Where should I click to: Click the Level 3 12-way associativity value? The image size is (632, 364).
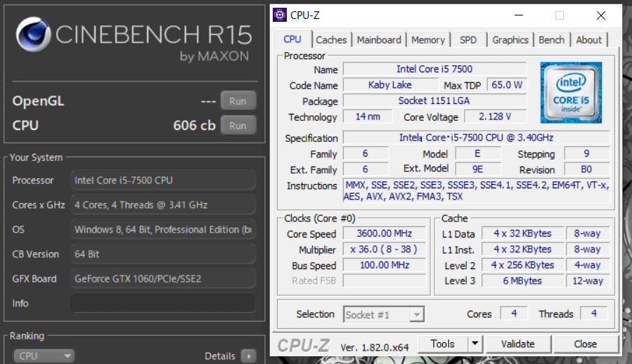(588, 280)
